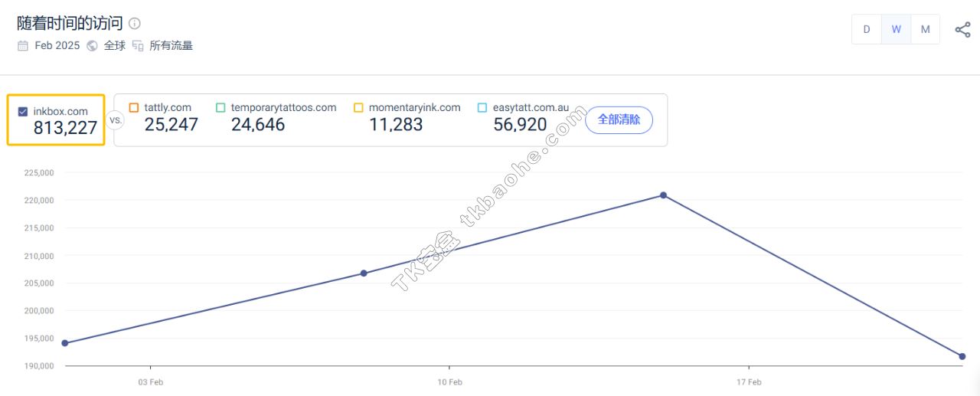The width and height of the screenshot is (980, 396).
Task: Switch to daily view with D
Action: 867,30
